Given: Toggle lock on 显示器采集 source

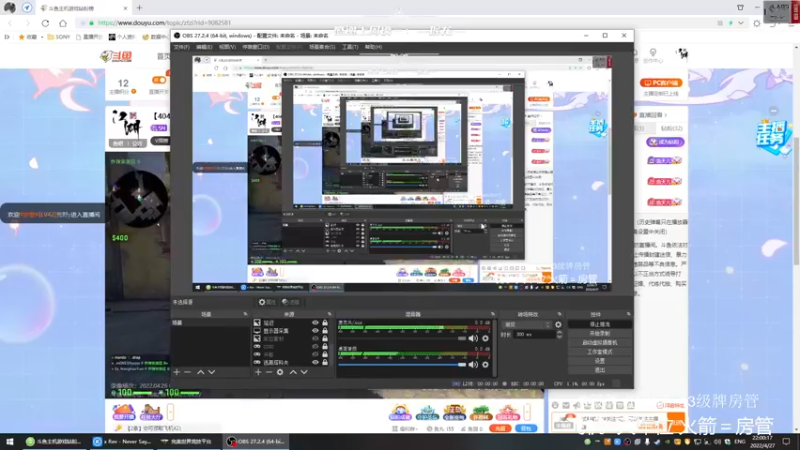Looking at the screenshot, I should [x=325, y=331].
